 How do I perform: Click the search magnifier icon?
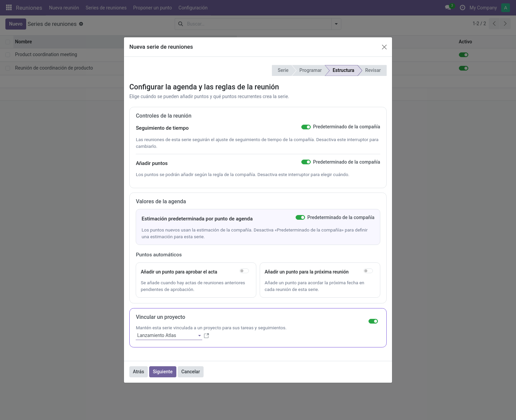(181, 24)
